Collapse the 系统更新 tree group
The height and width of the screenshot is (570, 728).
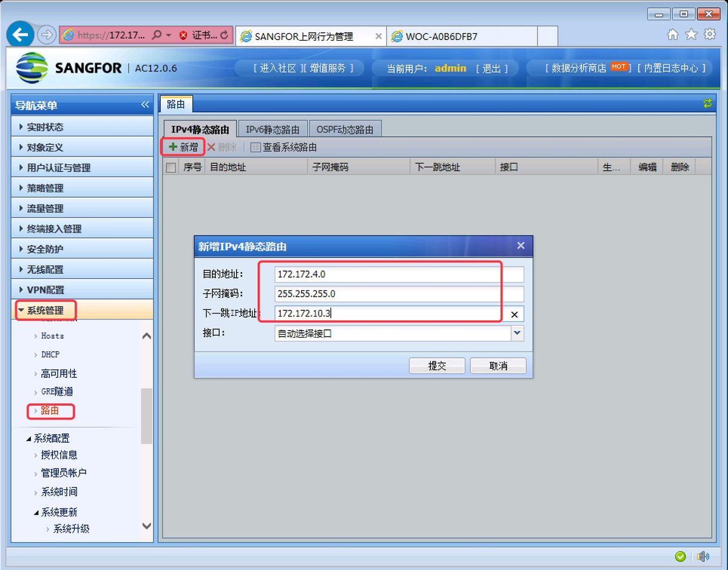[36, 512]
